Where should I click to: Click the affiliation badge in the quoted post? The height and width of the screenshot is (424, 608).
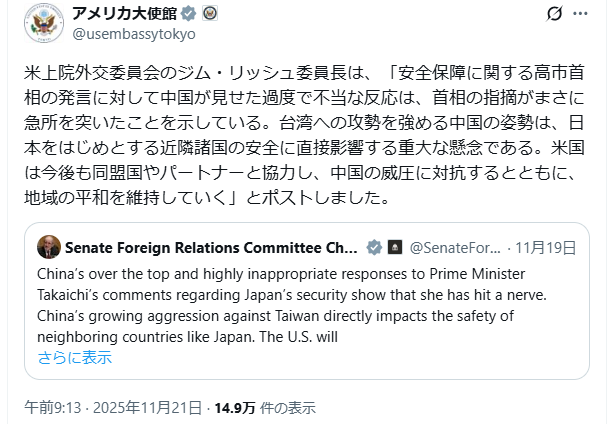pyautogui.click(x=395, y=247)
